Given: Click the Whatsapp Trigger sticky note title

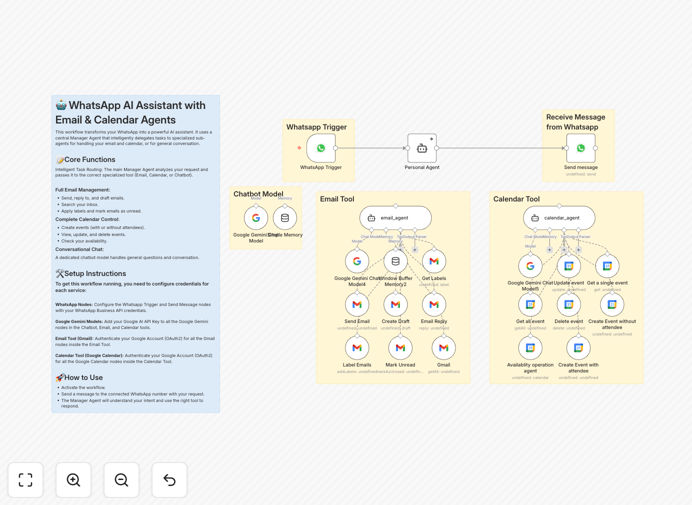Looking at the screenshot, I should 316,127.
